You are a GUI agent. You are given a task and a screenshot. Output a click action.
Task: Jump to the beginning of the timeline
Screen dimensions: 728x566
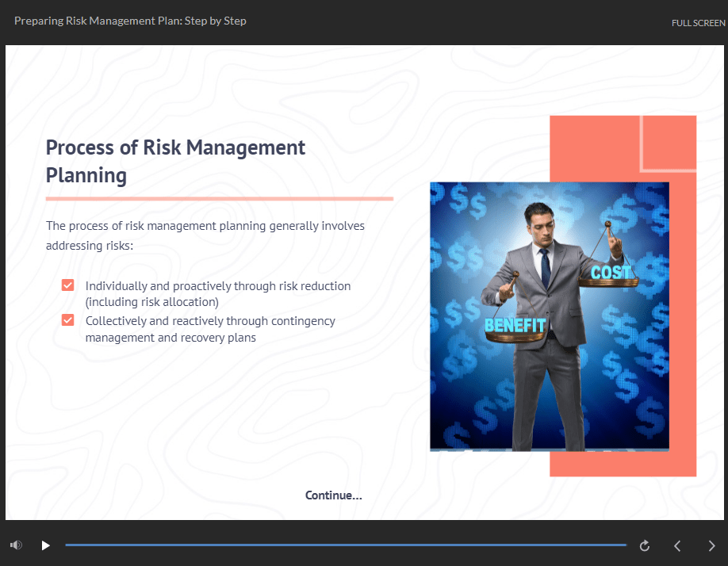coord(70,545)
